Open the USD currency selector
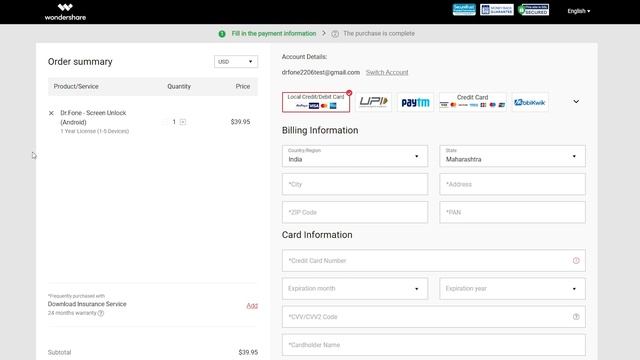640x360 pixels. click(x=236, y=62)
